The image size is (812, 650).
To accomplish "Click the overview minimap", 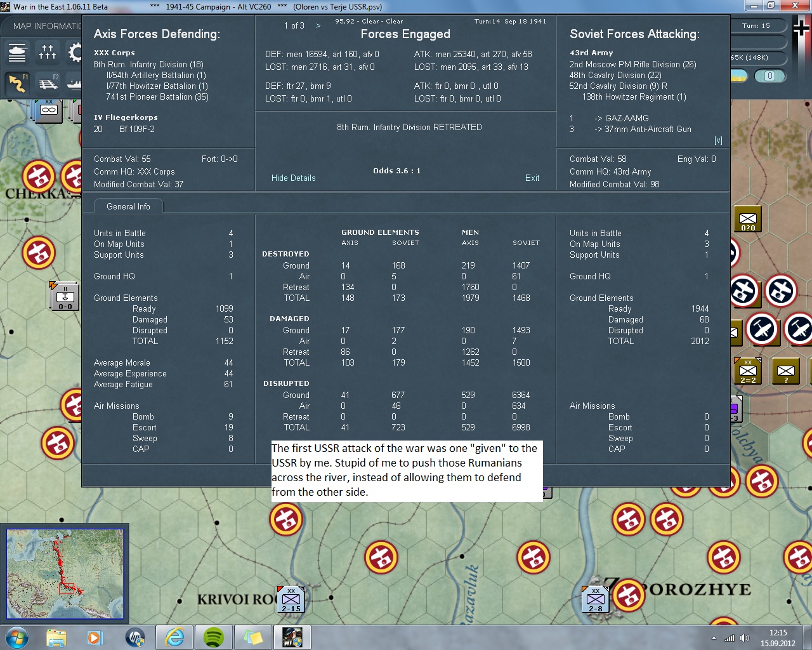I will pos(65,574).
